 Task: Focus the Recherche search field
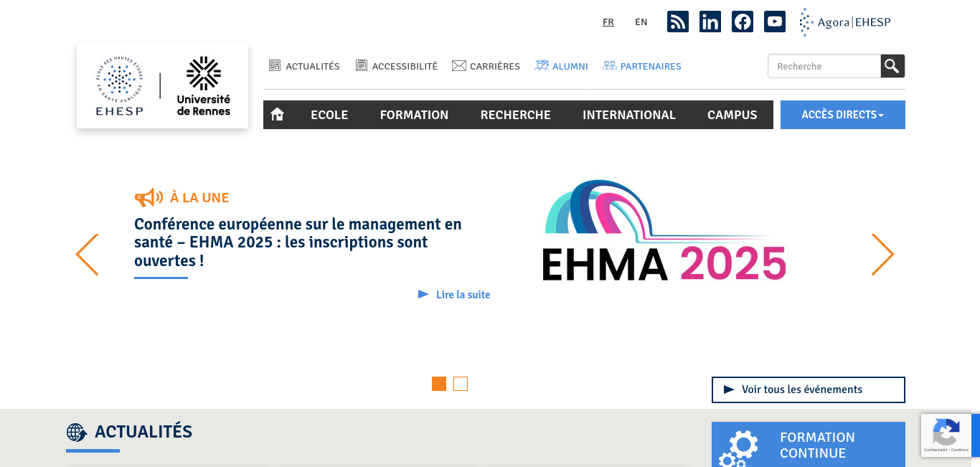(x=824, y=66)
